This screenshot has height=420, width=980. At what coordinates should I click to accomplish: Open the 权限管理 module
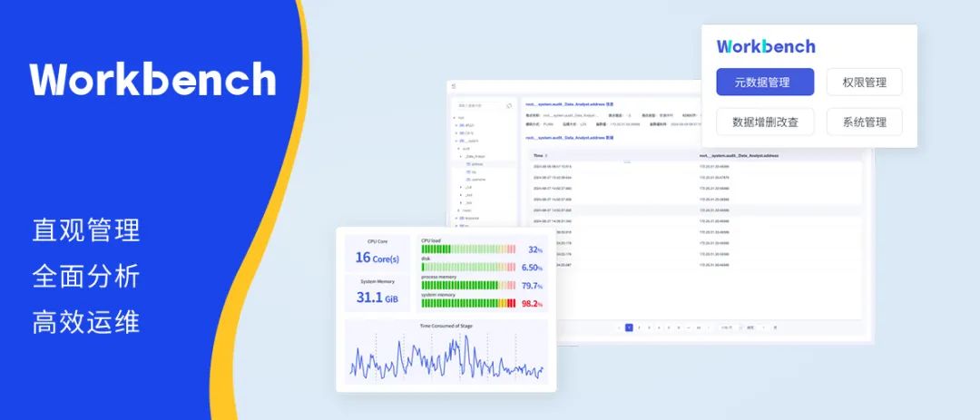click(865, 82)
